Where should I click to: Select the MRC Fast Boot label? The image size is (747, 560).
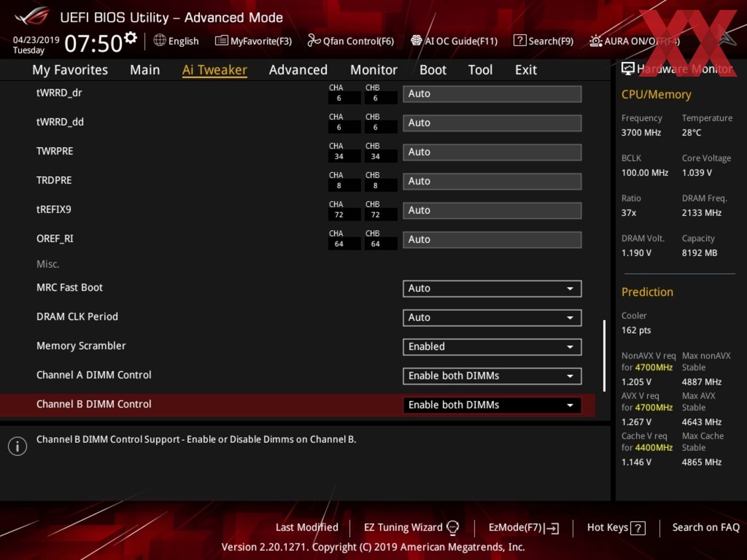coord(70,288)
